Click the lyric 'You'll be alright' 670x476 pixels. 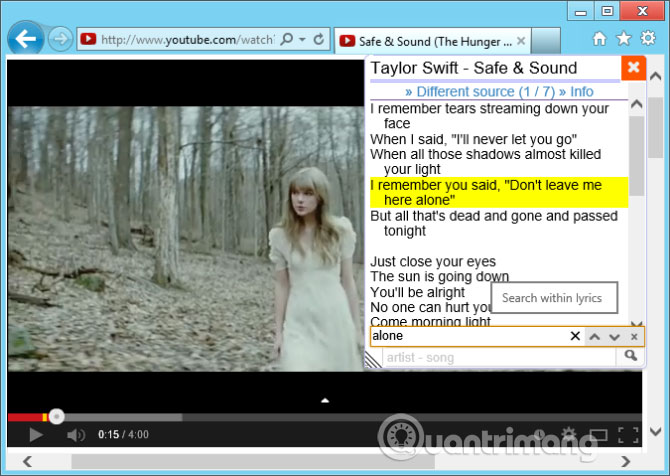[417, 292]
